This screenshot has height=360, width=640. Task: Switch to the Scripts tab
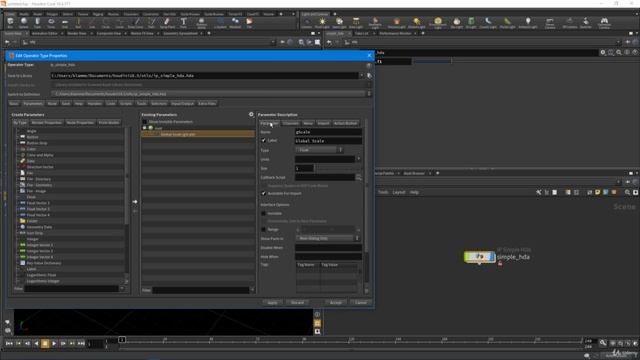(x=126, y=104)
